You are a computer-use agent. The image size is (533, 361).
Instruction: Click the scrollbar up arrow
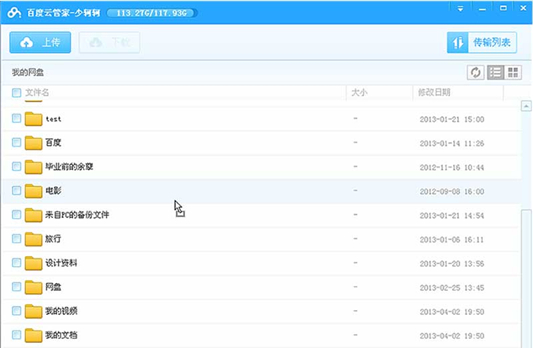526,106
